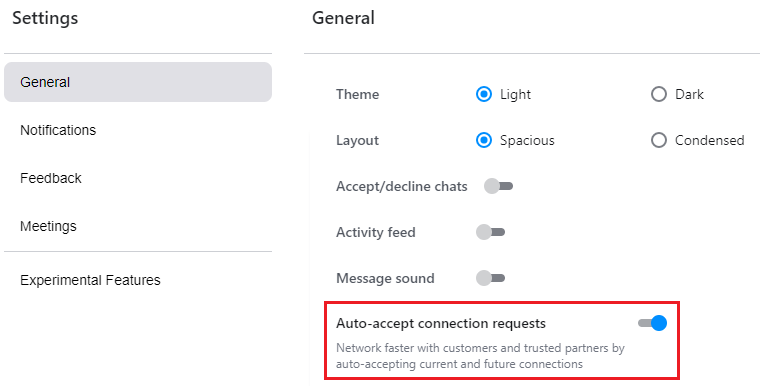Click the Auto-accept connection requests heading

pos(441,323)
